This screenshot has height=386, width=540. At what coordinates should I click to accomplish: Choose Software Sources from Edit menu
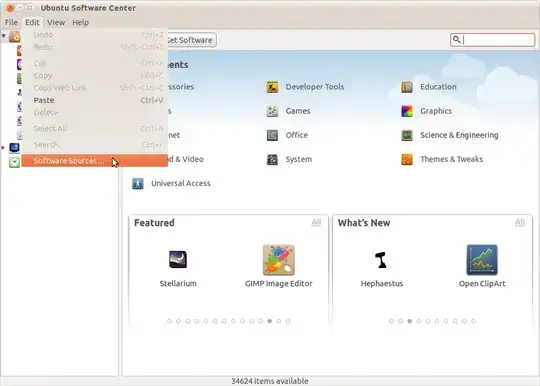point(95,161)
